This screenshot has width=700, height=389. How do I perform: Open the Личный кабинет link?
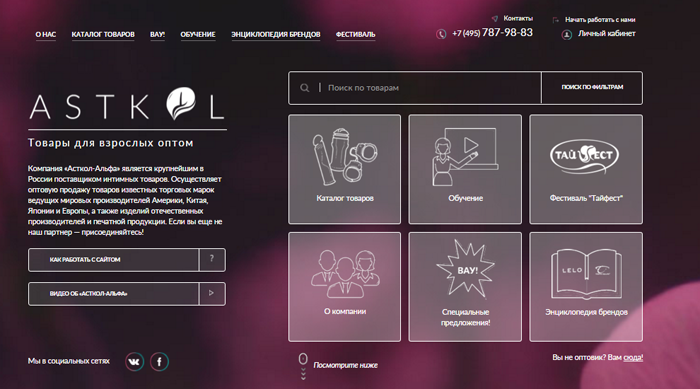[607, 33]
